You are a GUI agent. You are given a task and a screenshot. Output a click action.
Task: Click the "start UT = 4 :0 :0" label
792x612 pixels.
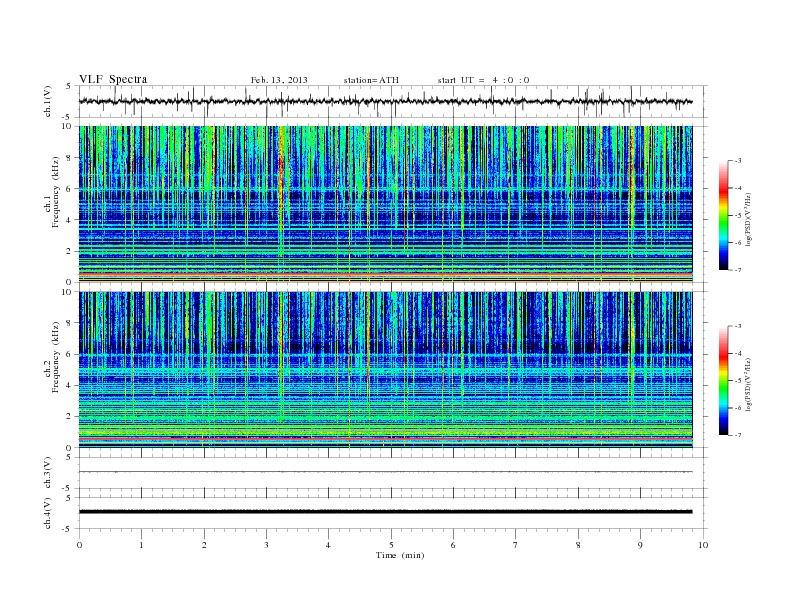[x=483, y=80]
